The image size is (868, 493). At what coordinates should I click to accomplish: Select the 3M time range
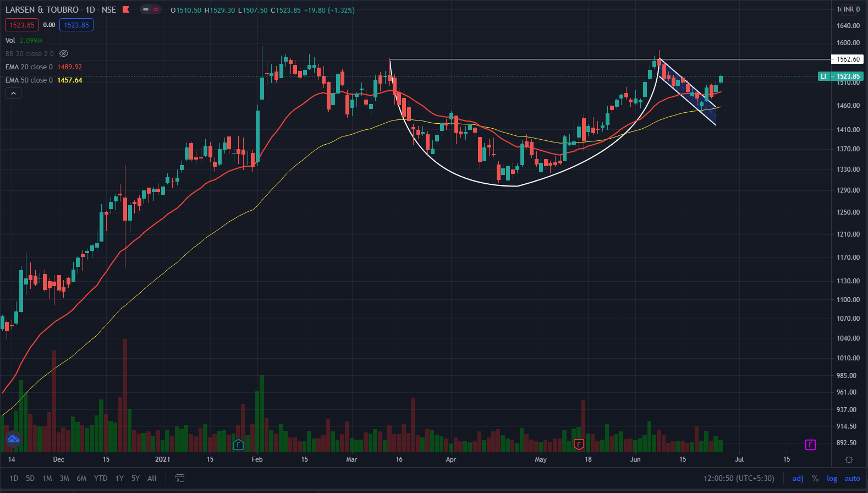(64, 478)
